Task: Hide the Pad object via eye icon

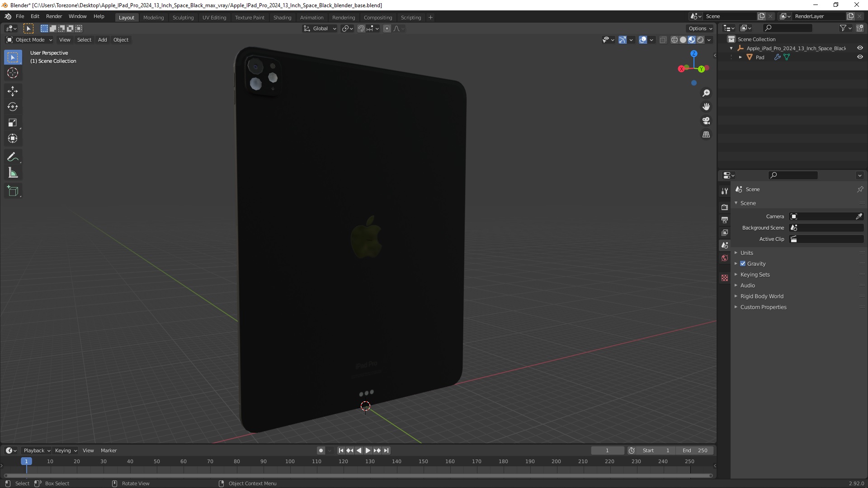Action: point(860,57)
